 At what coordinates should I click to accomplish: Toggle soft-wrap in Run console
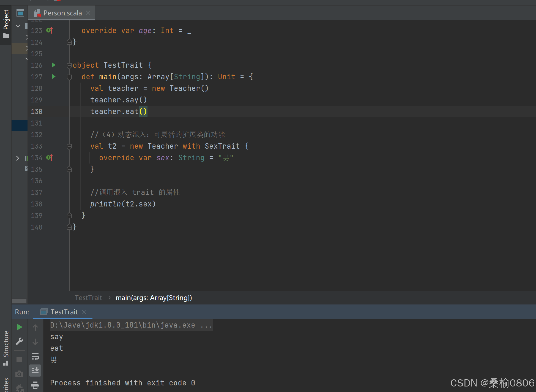point(35,356)
